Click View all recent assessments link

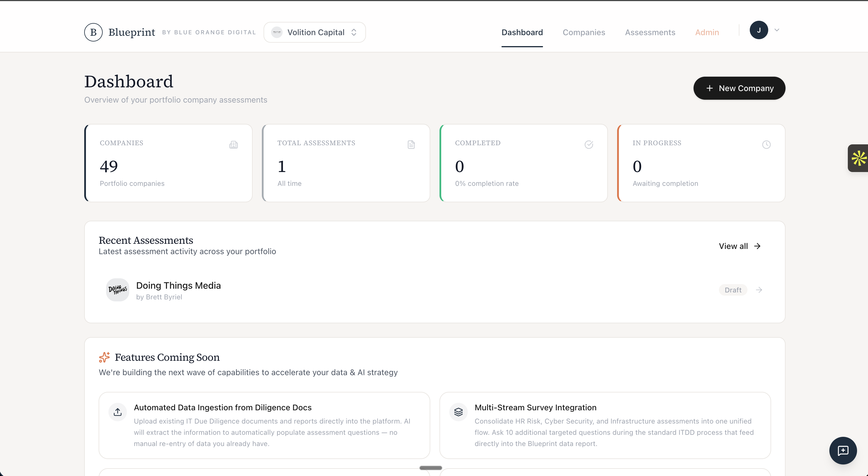(x=740, y=246)
